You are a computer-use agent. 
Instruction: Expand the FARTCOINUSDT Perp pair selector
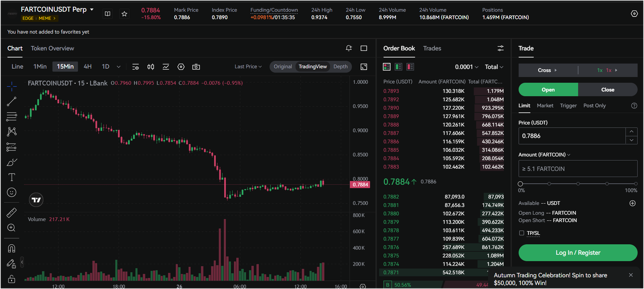(x=92, y=9)
